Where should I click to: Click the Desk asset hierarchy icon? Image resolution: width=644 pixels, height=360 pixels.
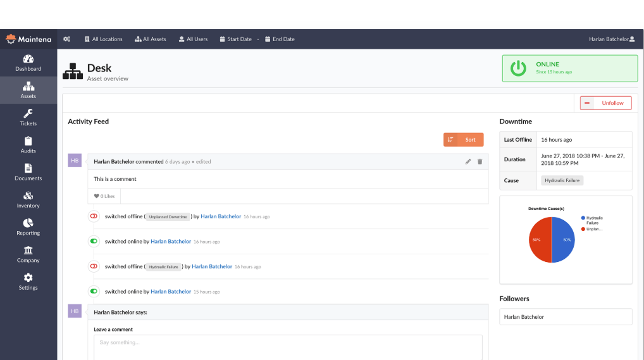(x=73, y=71)
